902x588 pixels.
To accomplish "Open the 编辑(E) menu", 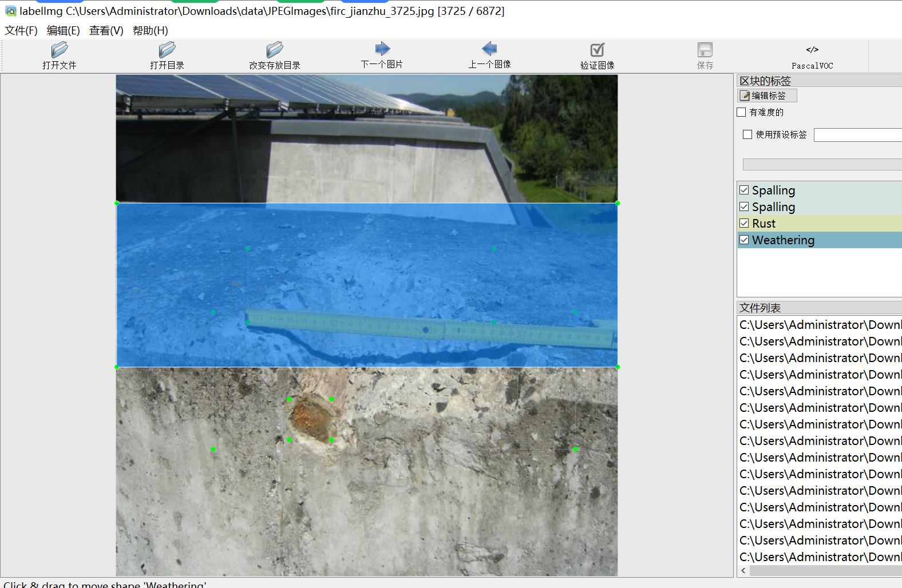I will pyautogui.click(x=64, y=30).
